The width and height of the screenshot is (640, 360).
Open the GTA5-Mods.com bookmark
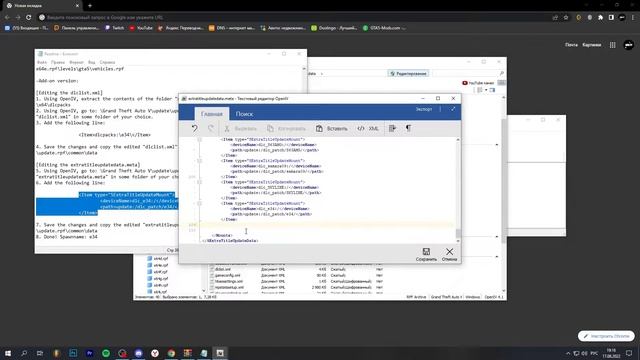tap(384, 28)
